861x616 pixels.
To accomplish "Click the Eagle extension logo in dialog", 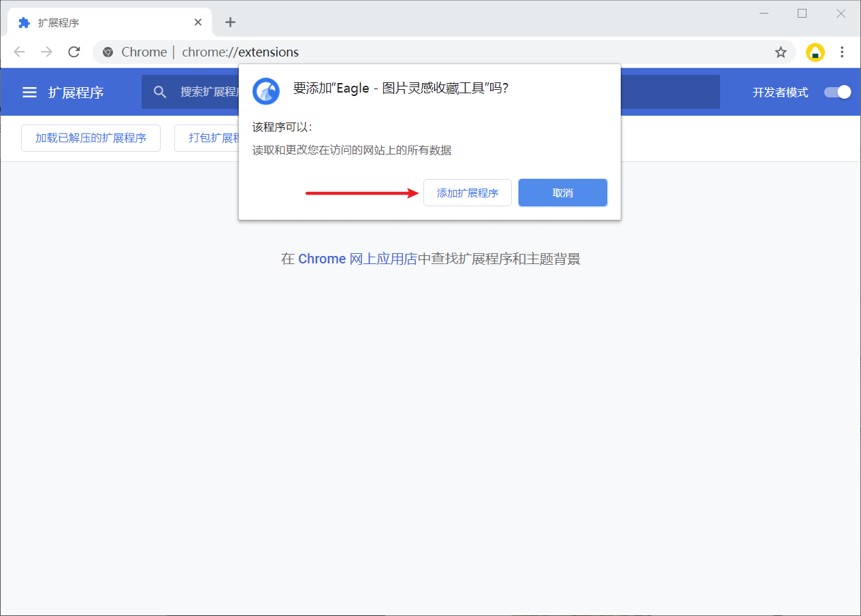I will pos(266,91).
